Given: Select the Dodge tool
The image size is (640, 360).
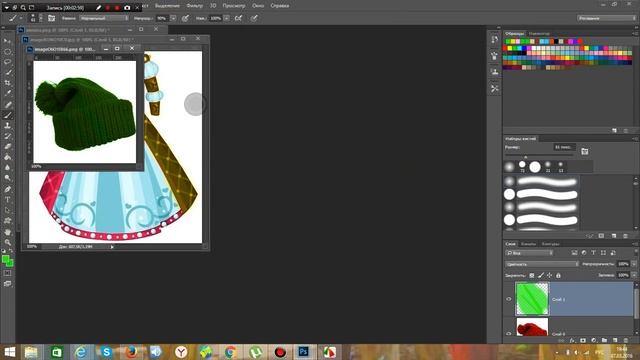Looking at the screenshot, I should tap(7, 178).
